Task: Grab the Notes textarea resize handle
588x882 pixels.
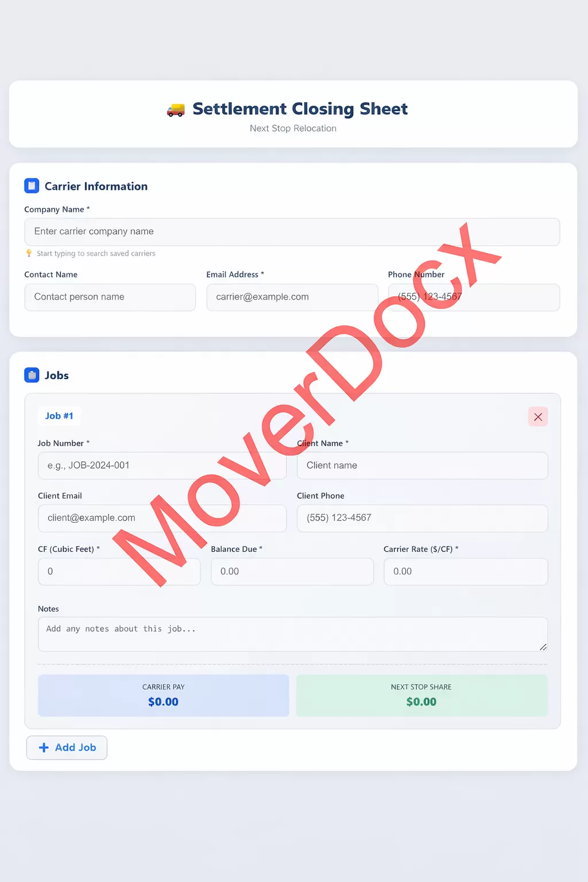Action: coord(543,647)
